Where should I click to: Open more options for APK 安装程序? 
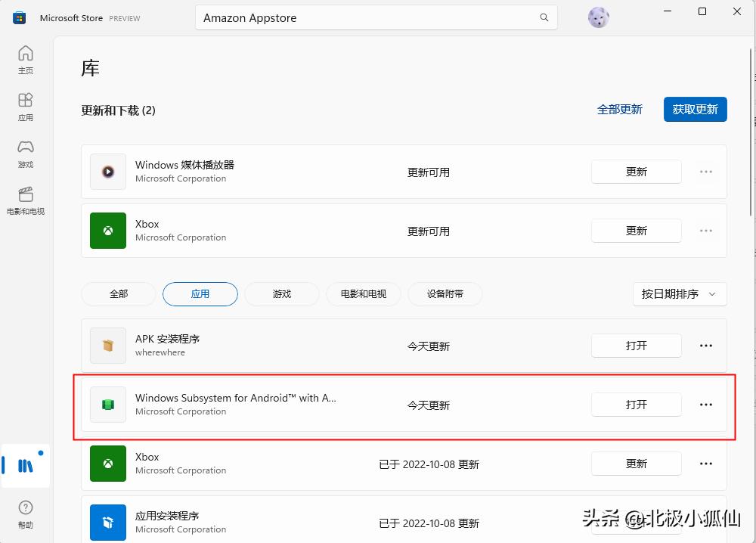tap(705, 346)
